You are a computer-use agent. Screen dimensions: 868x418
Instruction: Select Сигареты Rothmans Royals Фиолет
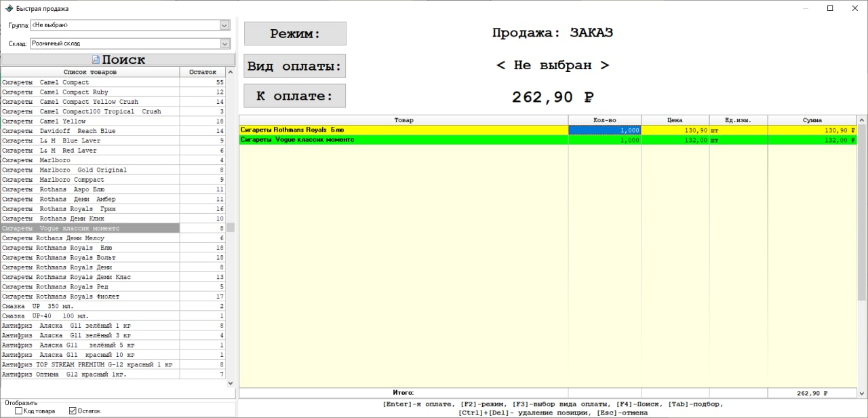(x=113, y=297)
